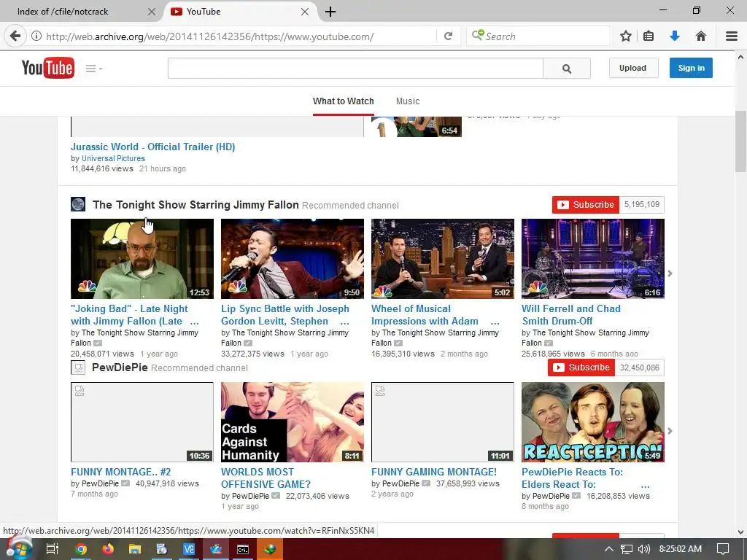Click the YouTube search magnifier button
Screen dimensions: 747x560
pos(567,69)
